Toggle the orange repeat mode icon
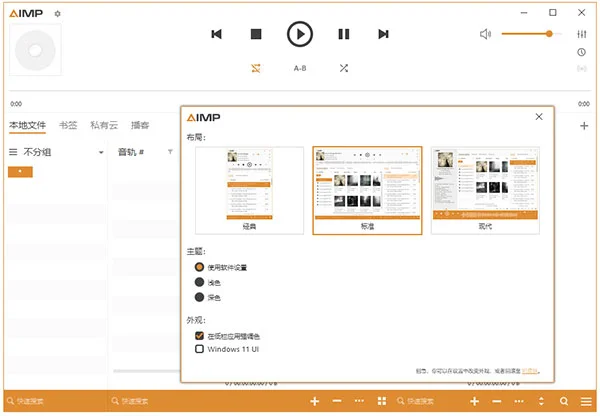 point(256,68)
